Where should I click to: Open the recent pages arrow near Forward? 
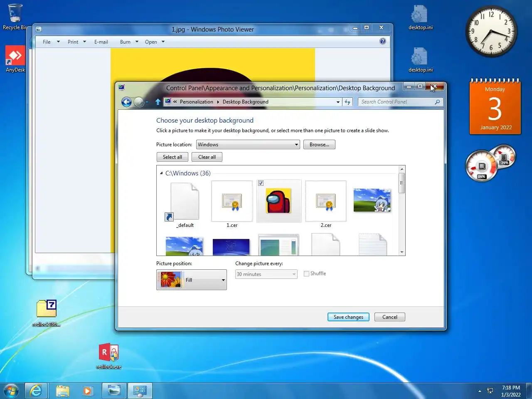(147, 102)
